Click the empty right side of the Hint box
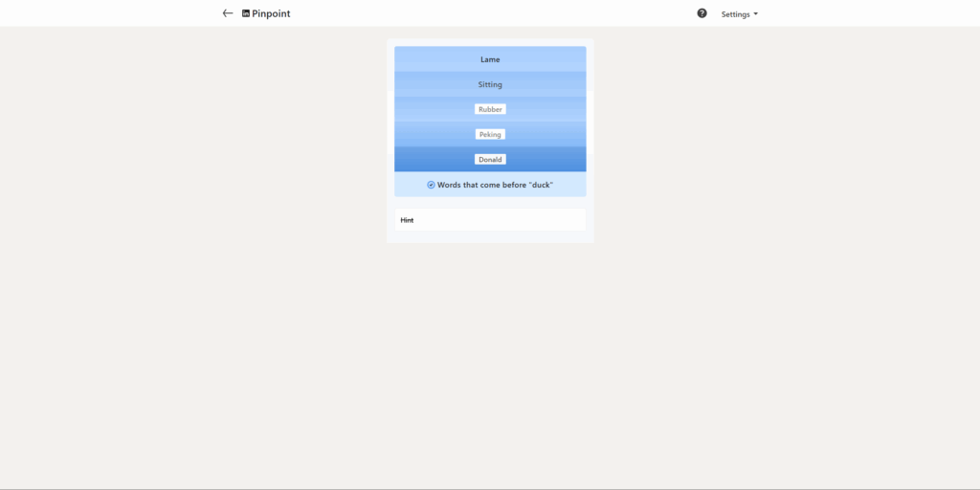The height and width of the screenshot is (490, 980). 536,220
